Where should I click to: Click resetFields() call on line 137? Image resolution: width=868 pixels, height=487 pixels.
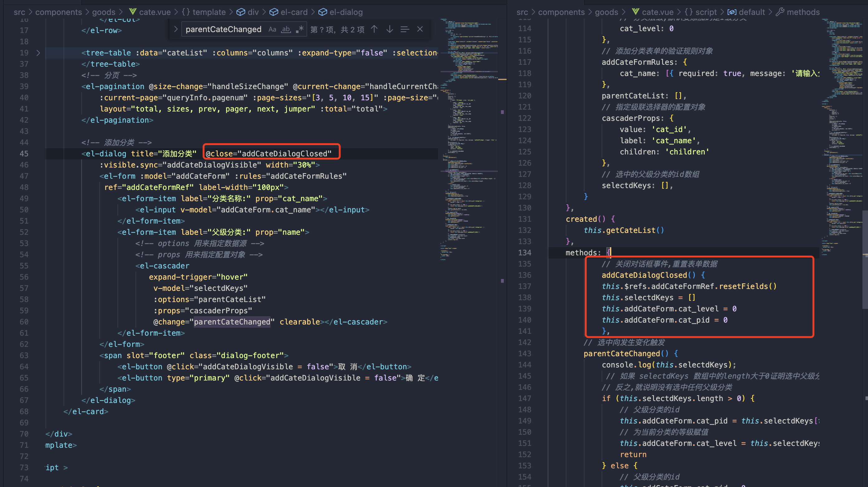click(748, 286)
